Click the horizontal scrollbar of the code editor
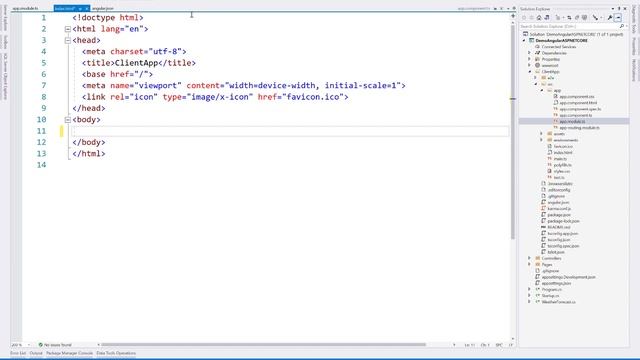 click(x=263, y=345)
